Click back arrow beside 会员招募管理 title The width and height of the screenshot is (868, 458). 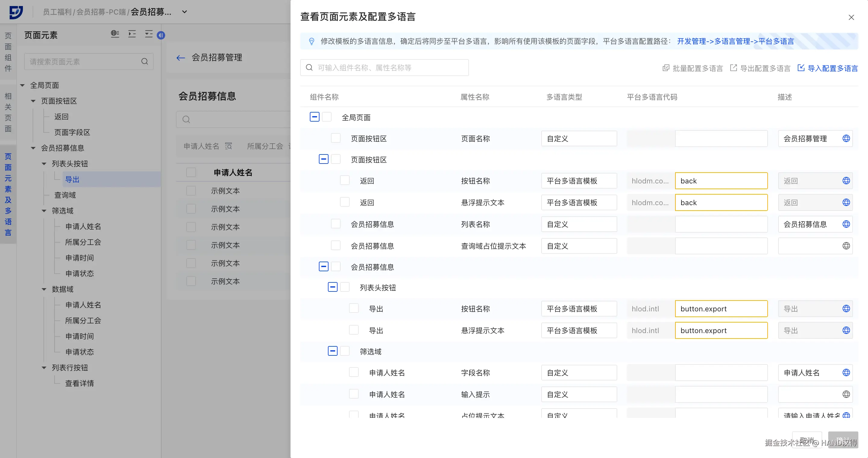coord(181,58)
